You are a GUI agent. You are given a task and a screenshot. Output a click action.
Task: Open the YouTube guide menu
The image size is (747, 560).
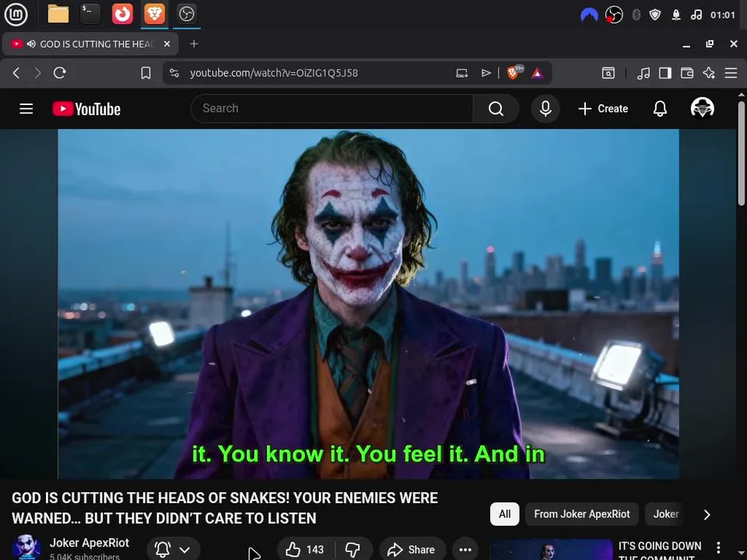coord(26,109)
